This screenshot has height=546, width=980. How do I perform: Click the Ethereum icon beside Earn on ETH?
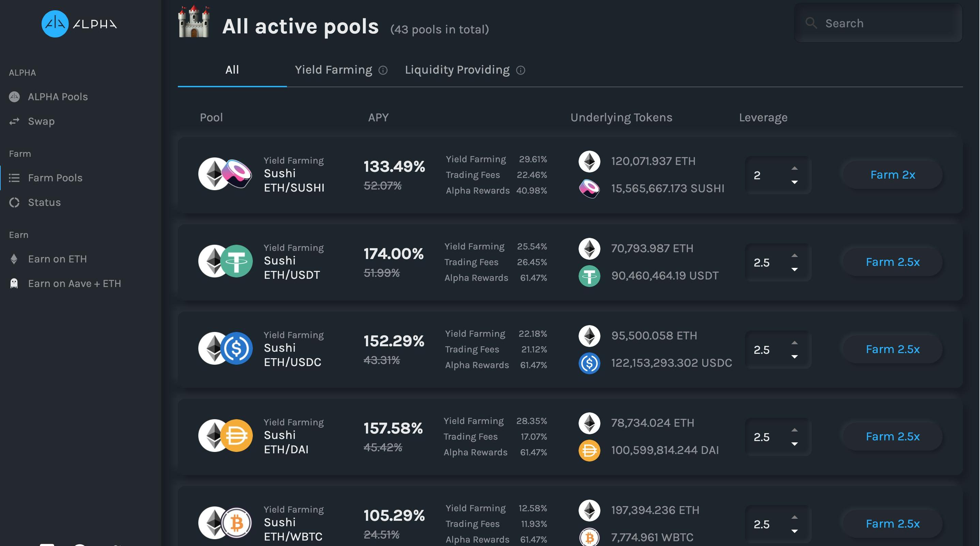pos(14,259)
